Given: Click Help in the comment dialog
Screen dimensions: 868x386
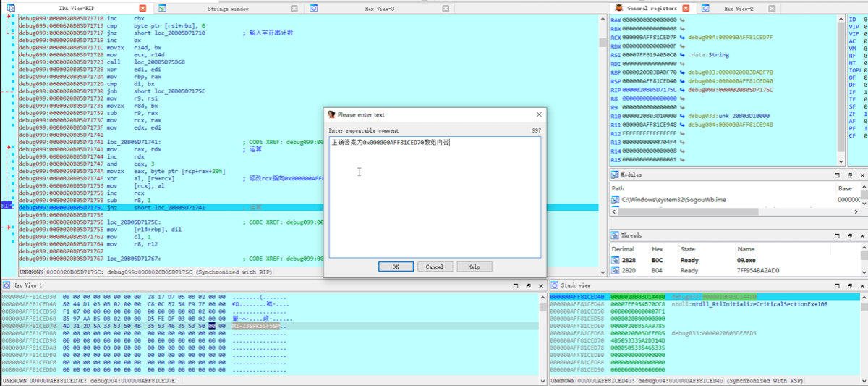Looking at the screenshot, I should (x=474, y=267).
